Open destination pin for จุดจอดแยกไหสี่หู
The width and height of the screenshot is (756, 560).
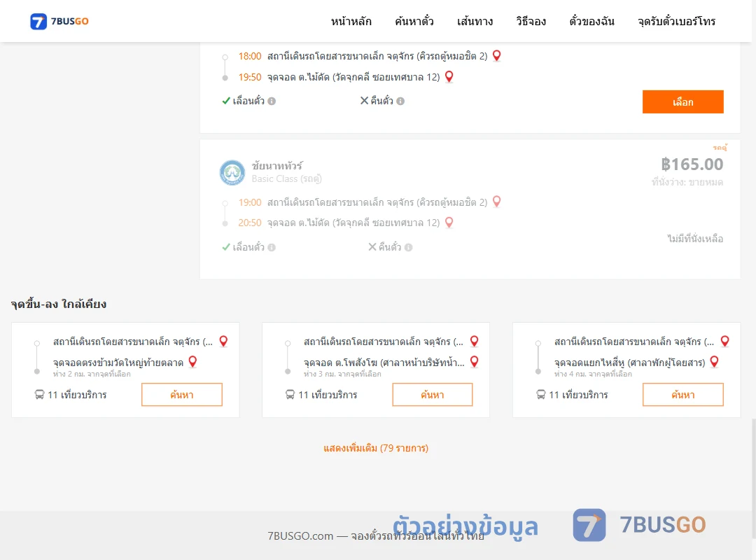click(x=715, y=362)
